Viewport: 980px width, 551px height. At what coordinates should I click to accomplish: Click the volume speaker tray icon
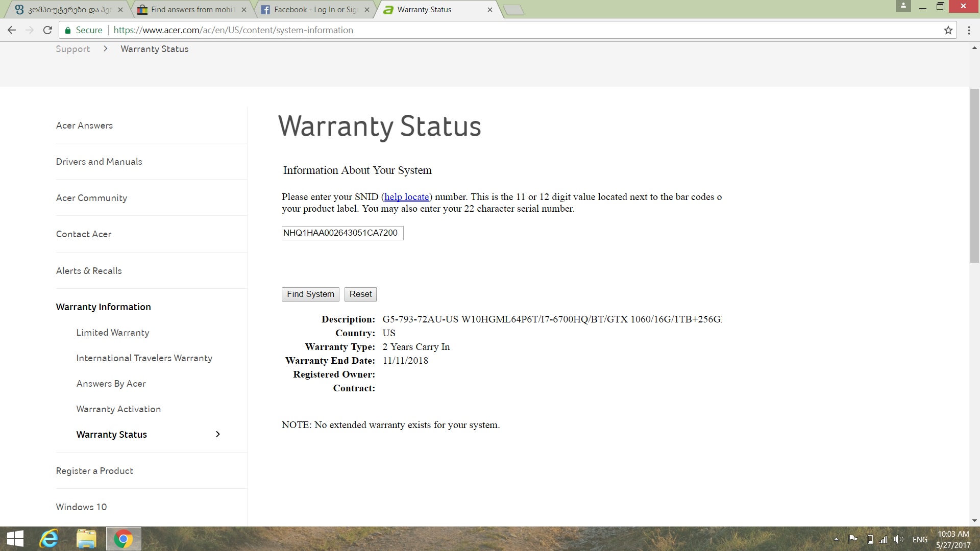click(x=898, y=539)
